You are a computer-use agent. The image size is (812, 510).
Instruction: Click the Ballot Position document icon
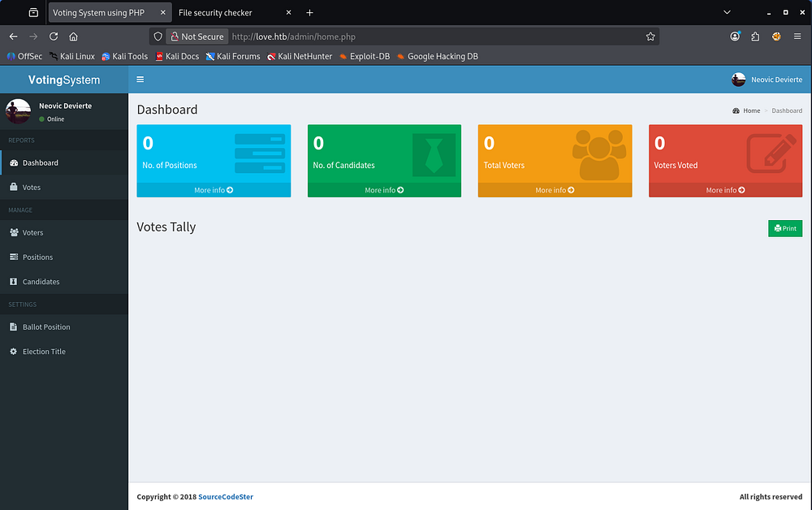point(14,327)
